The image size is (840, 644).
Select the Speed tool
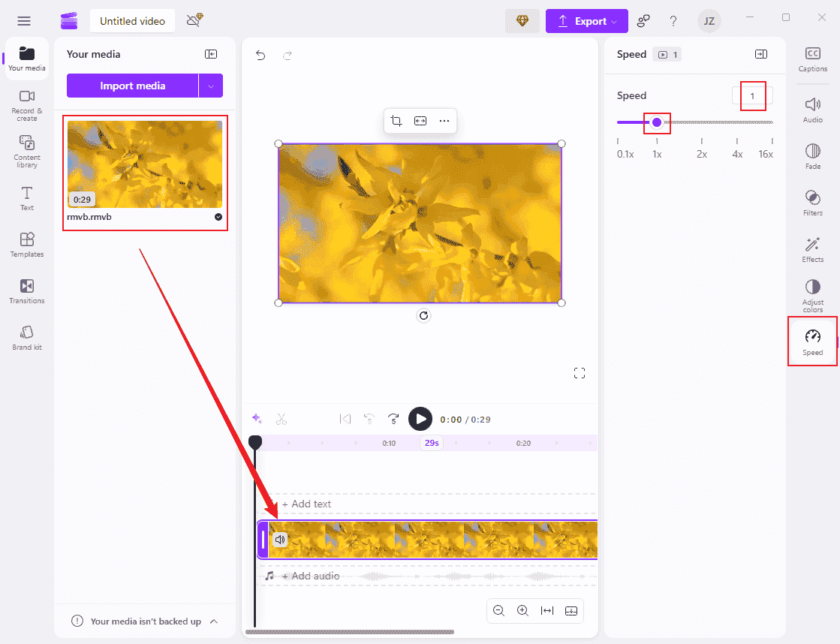pyautogui.click(x=812, y=342)
